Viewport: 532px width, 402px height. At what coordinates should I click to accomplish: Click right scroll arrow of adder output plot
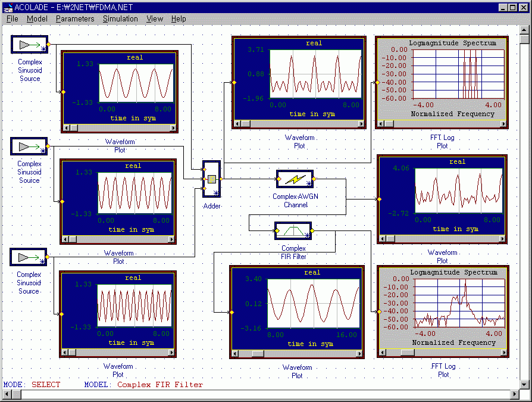(x=361, y=124)
